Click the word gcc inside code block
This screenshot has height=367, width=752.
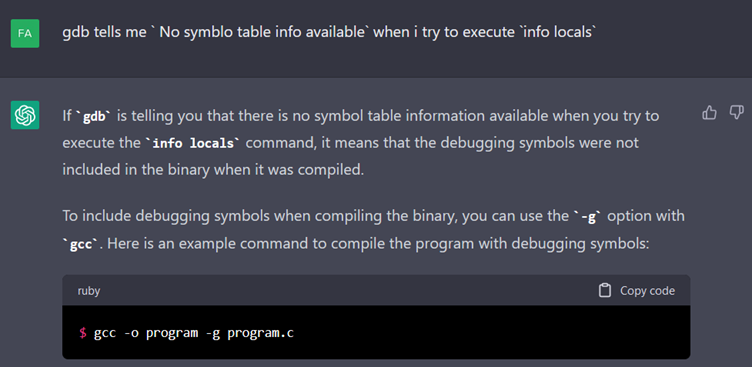105,333
